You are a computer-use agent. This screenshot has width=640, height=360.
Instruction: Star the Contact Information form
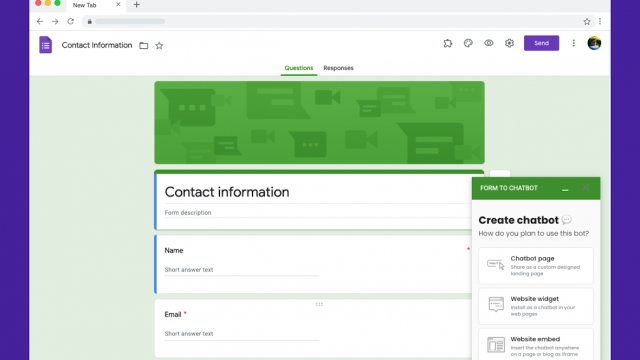159,45
